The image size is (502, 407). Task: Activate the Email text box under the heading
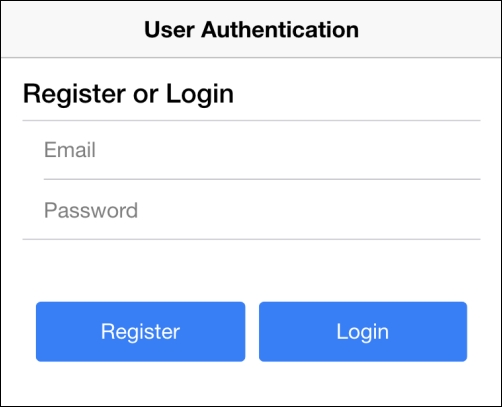coord(262,150)
